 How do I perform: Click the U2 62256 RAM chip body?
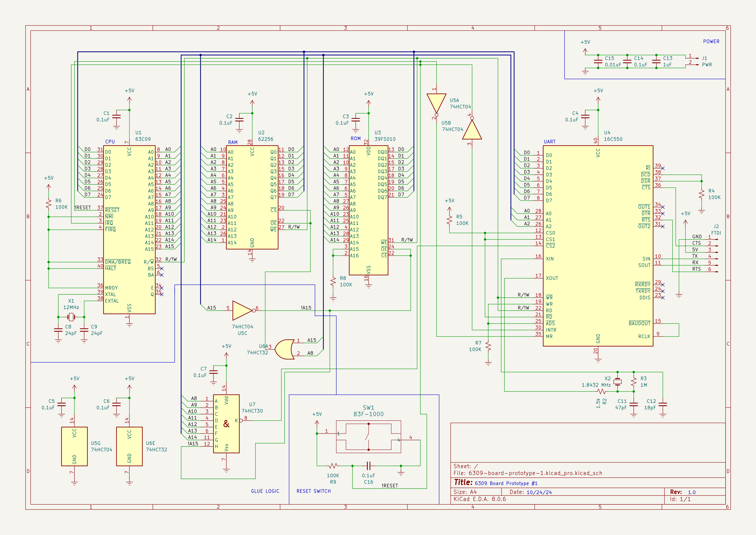point(252,197)
